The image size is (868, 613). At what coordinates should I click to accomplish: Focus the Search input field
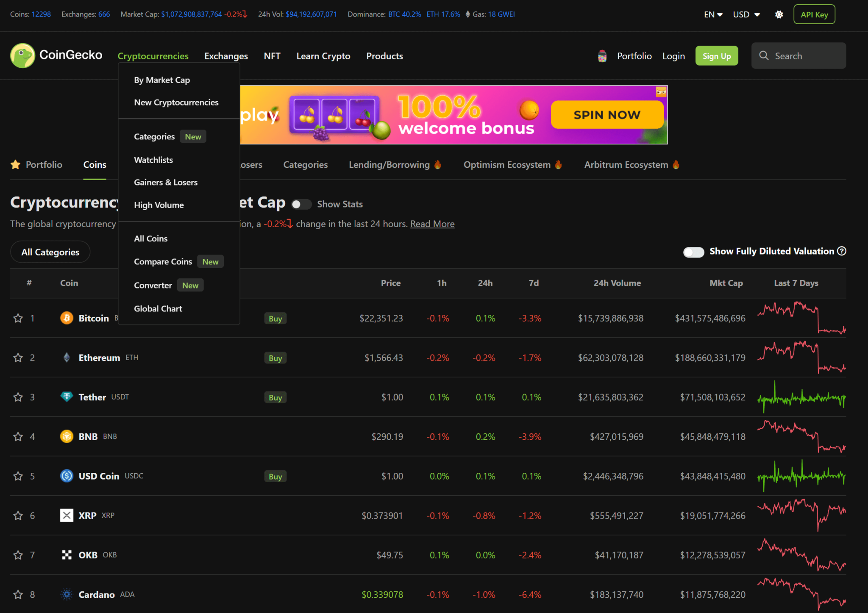[x=798, y=55]
